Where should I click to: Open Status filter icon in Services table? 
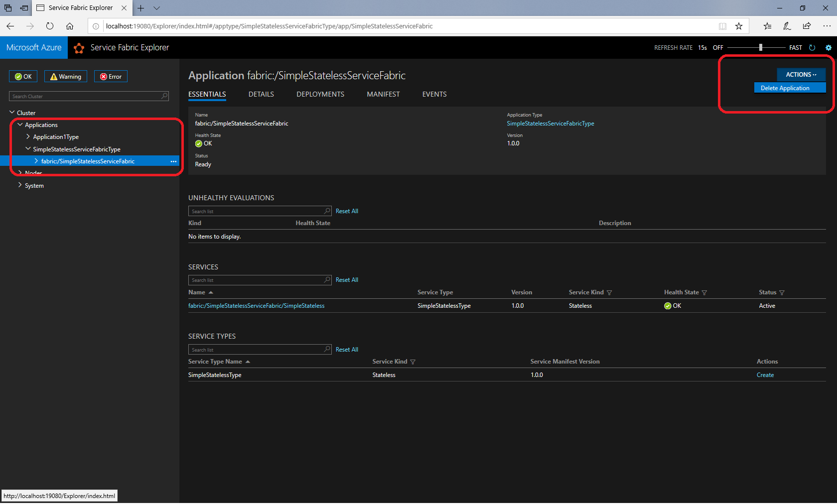click(x=782, y=293)
